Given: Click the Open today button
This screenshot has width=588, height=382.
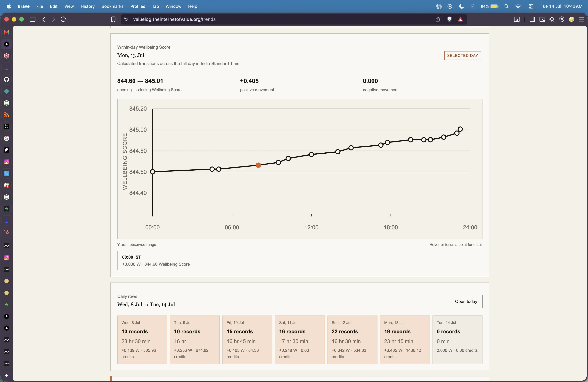Looking at the screenshot, I should 466,301.
